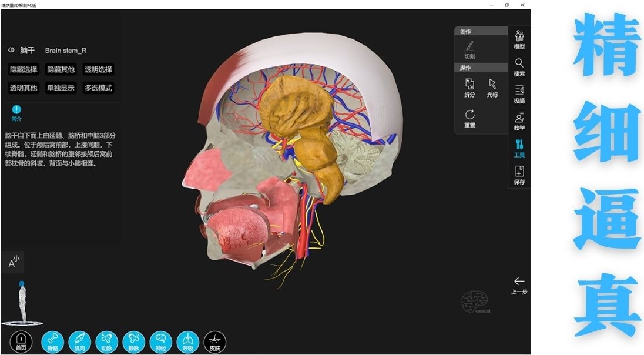Go to 首页 home button

point(21,342)
